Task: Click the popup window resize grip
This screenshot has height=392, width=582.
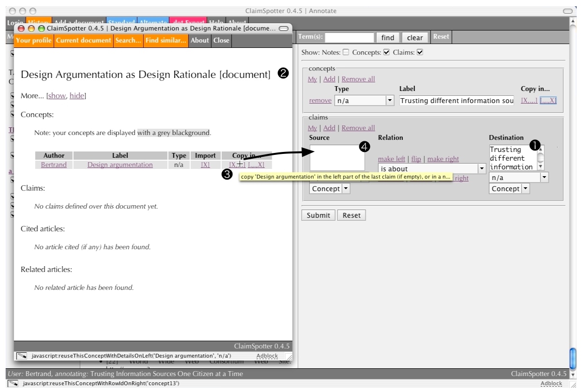Action: [x=289, y=357]
